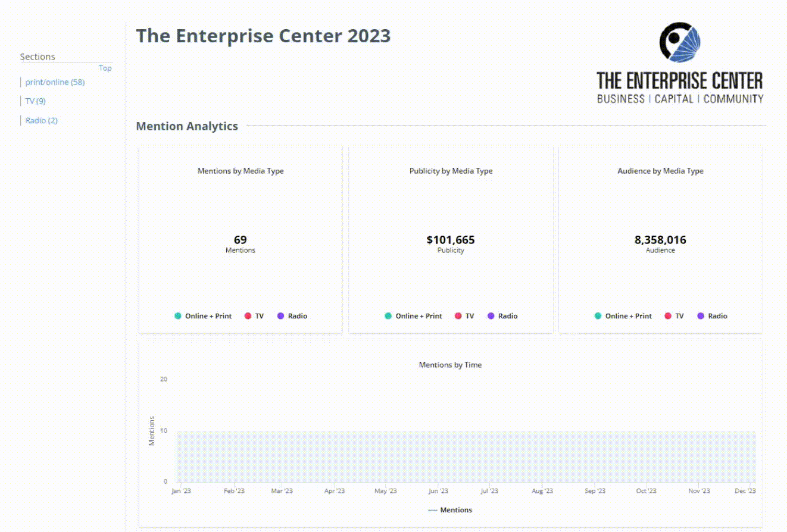Toggle Online + Print in the Publicity chart
This screenshot has width=787, height=532.
(387, 316)
